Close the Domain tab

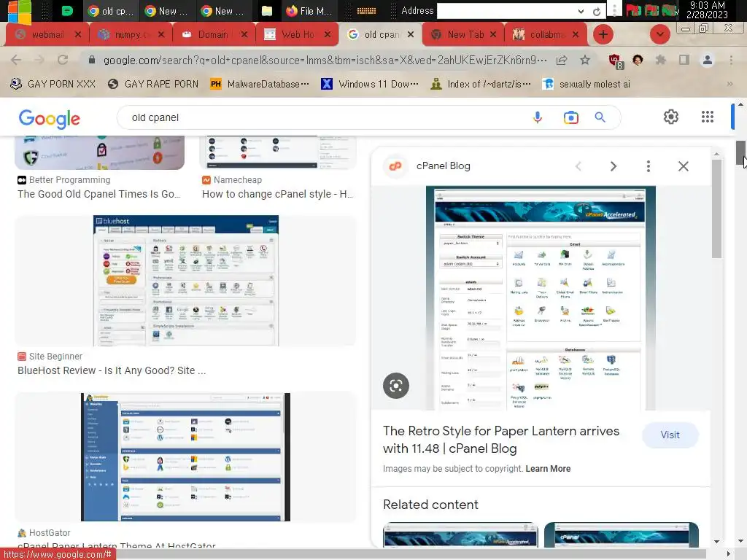244,34
